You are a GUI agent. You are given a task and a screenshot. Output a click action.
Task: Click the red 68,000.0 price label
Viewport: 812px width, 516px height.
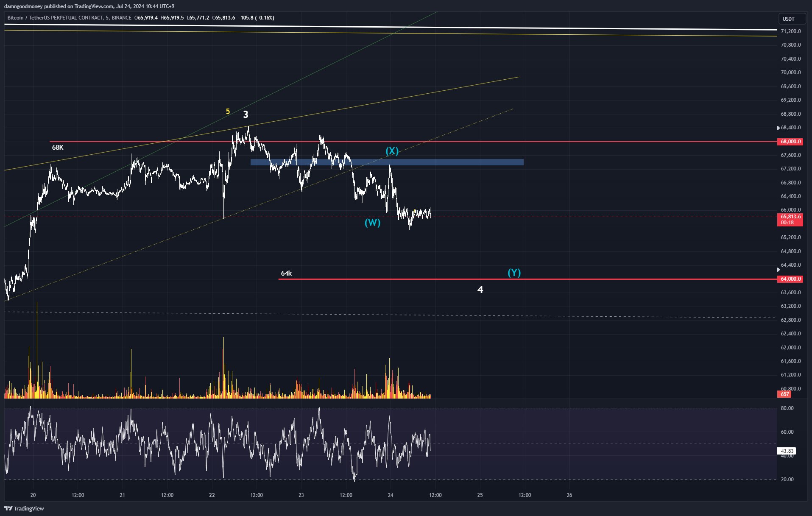tap(790, 142)
